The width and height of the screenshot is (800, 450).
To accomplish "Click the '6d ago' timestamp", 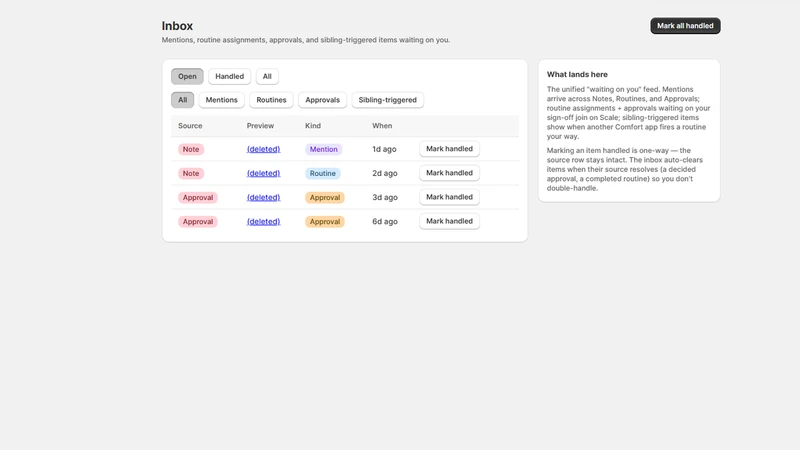I will coord(385,221).
